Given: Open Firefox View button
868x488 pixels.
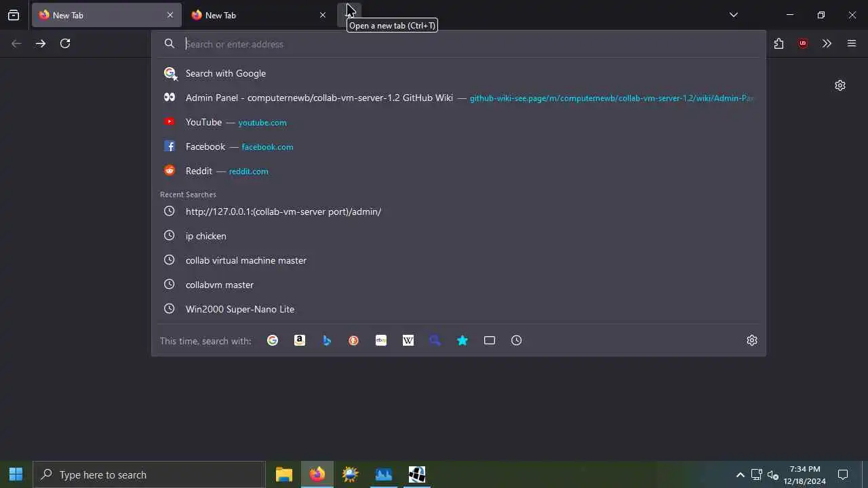Looking at the screenshot, I should (x=14, y=15).
